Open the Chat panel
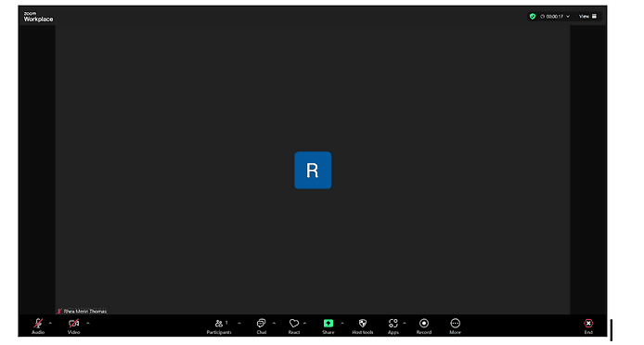 (261, 326)
